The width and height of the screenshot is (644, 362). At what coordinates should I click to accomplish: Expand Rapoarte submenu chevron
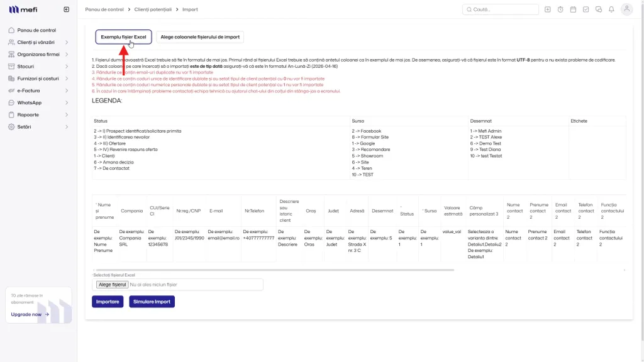tap(67, 115)
